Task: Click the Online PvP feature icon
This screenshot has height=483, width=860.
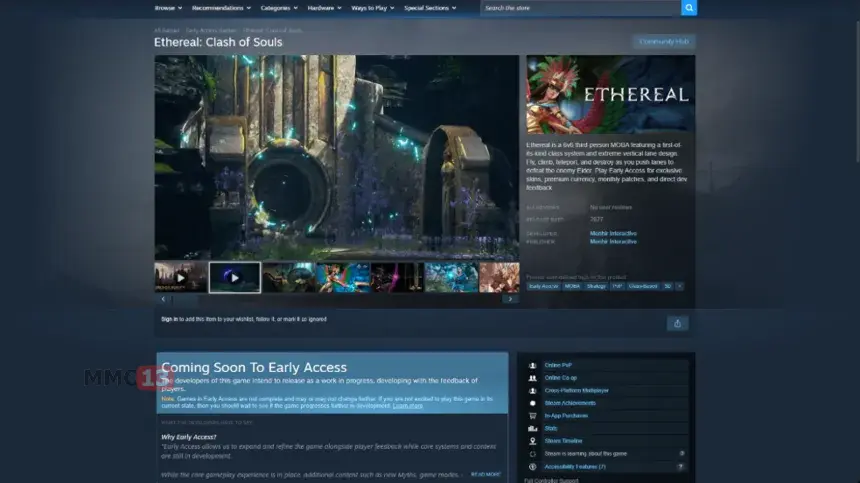Action: tap(533, 366)
